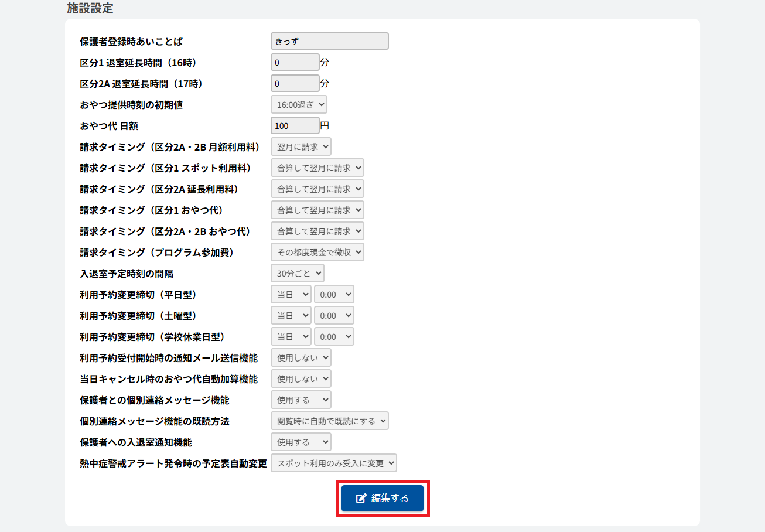Viewport: 765px width, 532px height.
Task: Expand 熱中症警戒アラート 予定表自動変更 dropdown
Action: coord(333,463)
